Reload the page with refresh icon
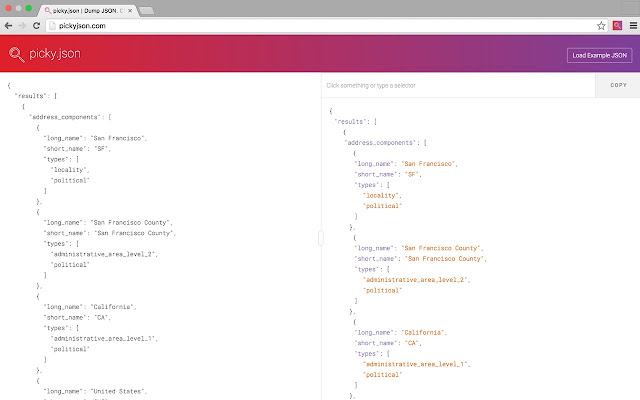This screenshot has width=640, height=400. click(x=36, y=26)
